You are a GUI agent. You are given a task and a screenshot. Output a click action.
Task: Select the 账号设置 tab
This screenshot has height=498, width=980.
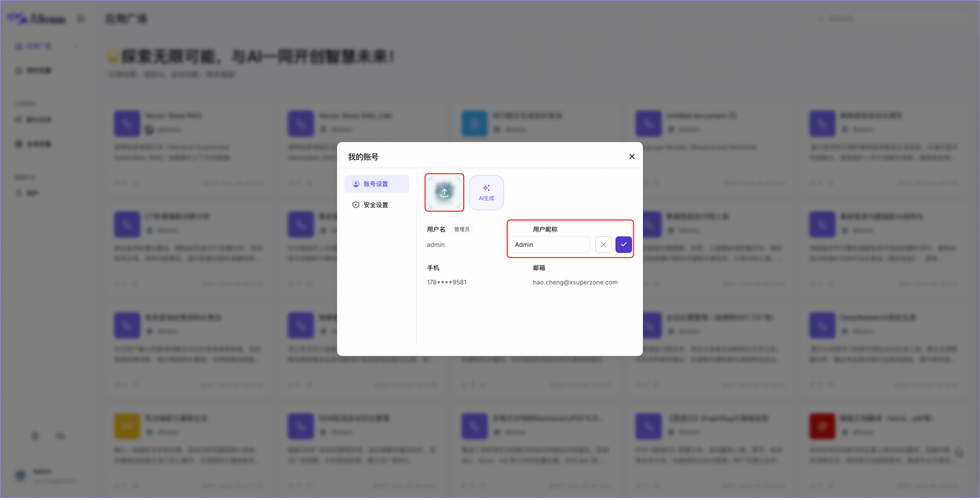click(x=377, y=184)
